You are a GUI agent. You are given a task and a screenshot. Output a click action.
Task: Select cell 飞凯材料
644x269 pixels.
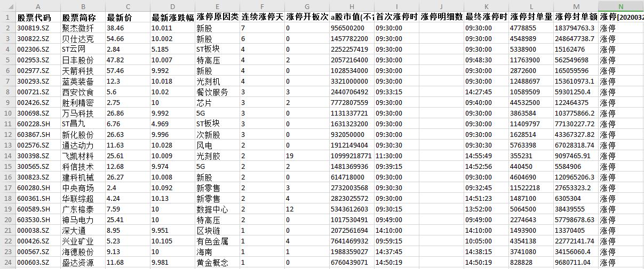(83, 156)
